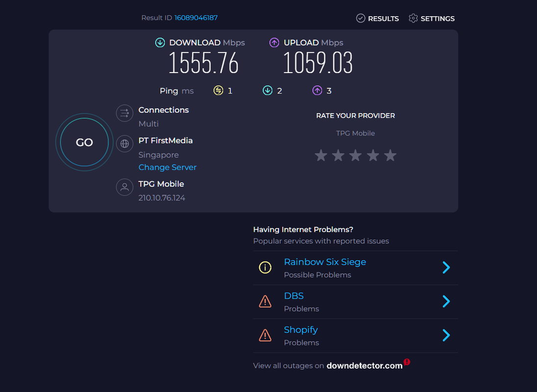Expand the Rainbow Six Siege chevron
The image size is (537, 392).
446,268
